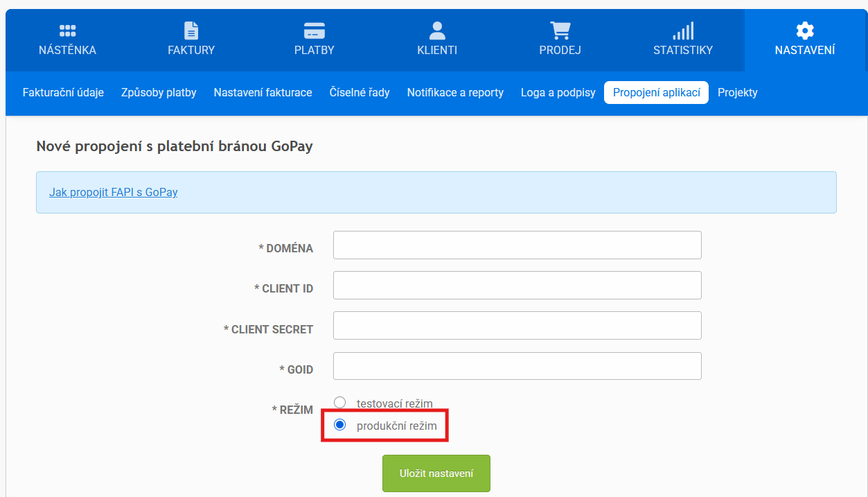Click the produkční režim label text

click(397, 426)
